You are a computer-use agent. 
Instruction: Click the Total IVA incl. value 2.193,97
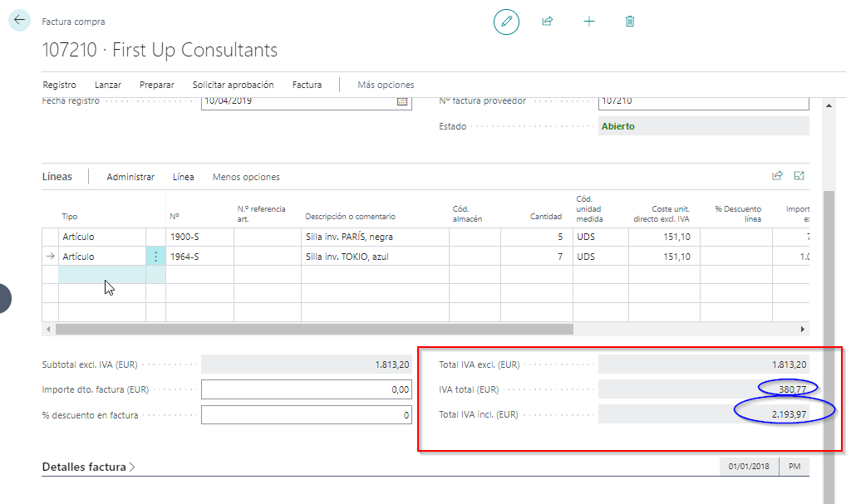pyautogui.click(x=789, y=414)
